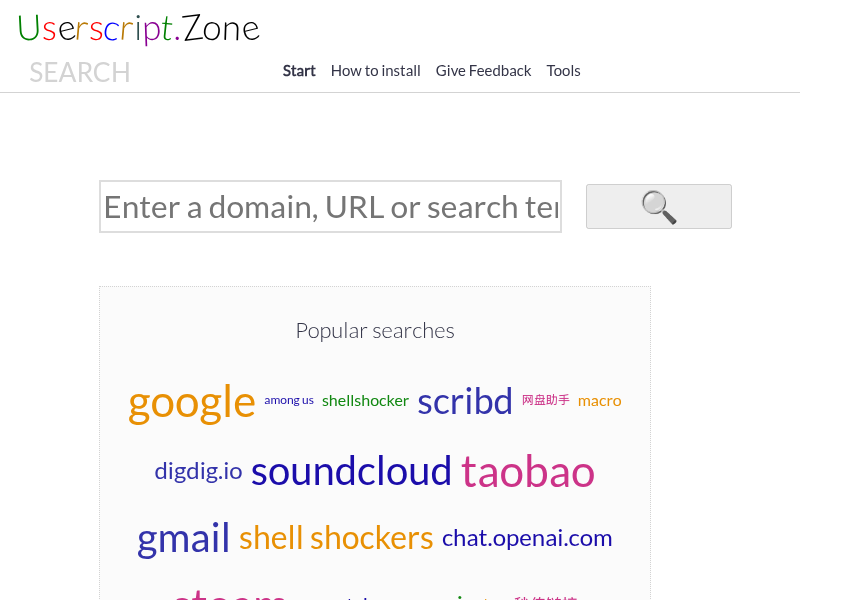Select the shell shockers search tag
The width and height of the screenshot is (852, 600).
pyautogui.click(x=336, y=538)
